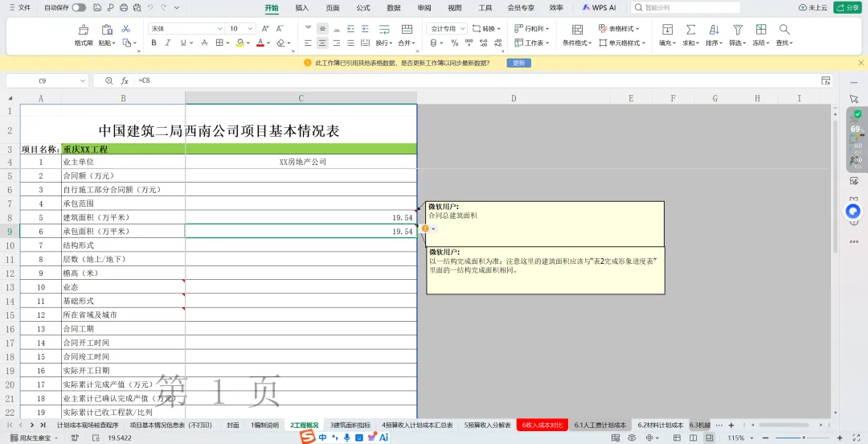
Task: Click the Format Painter (格式刷) icon
Action: tap(84, 30)
